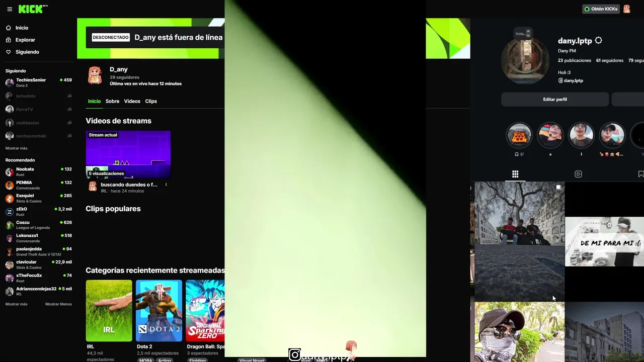
Task: Expand Siguiendo list with Mostrar más
Action: pyautogui.click(x=16, y=148)
